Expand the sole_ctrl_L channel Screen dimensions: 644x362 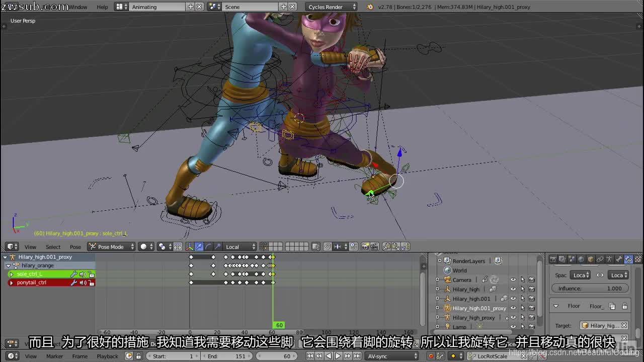(x=11, y=274)
